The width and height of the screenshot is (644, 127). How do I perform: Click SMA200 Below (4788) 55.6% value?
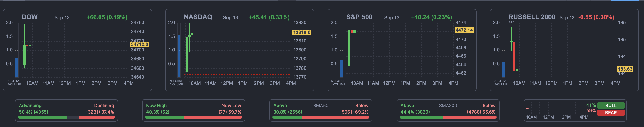(x=481, y=112)
